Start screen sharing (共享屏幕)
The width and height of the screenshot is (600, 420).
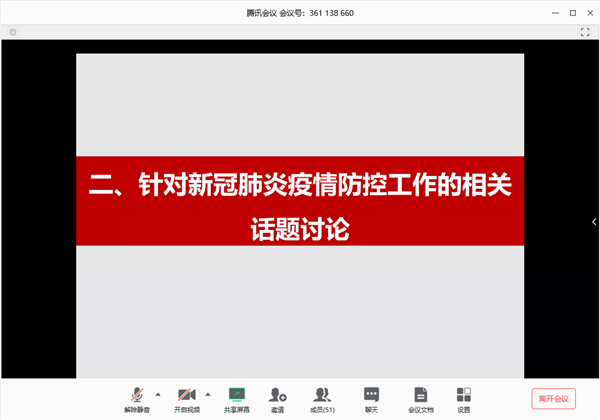237,397
